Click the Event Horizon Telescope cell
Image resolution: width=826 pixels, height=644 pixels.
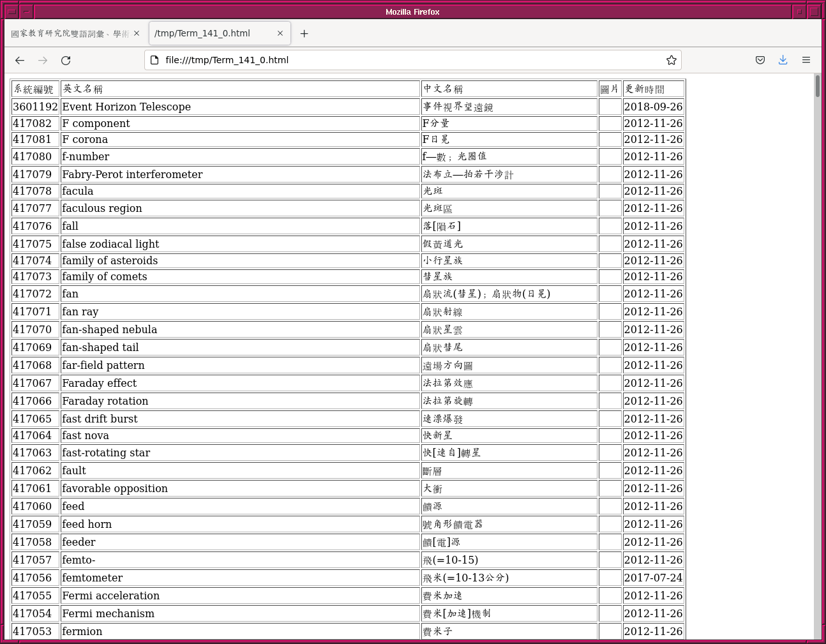[x=126, y=107]
